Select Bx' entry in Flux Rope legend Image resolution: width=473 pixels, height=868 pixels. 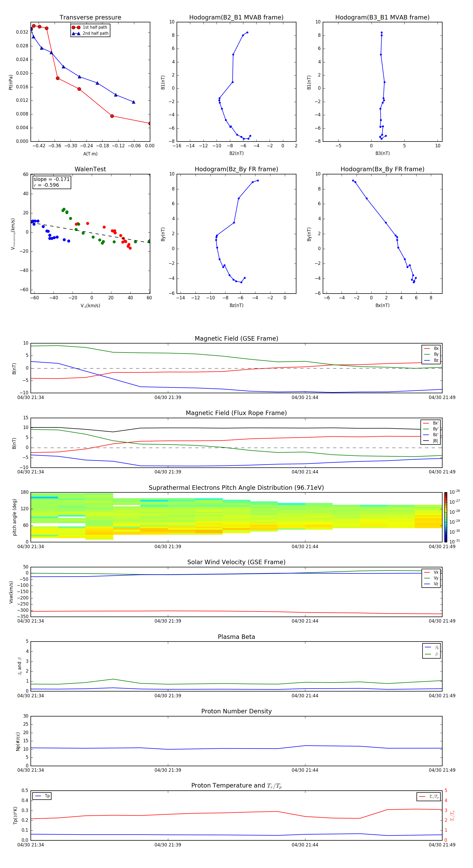click(x=431, y=423)
